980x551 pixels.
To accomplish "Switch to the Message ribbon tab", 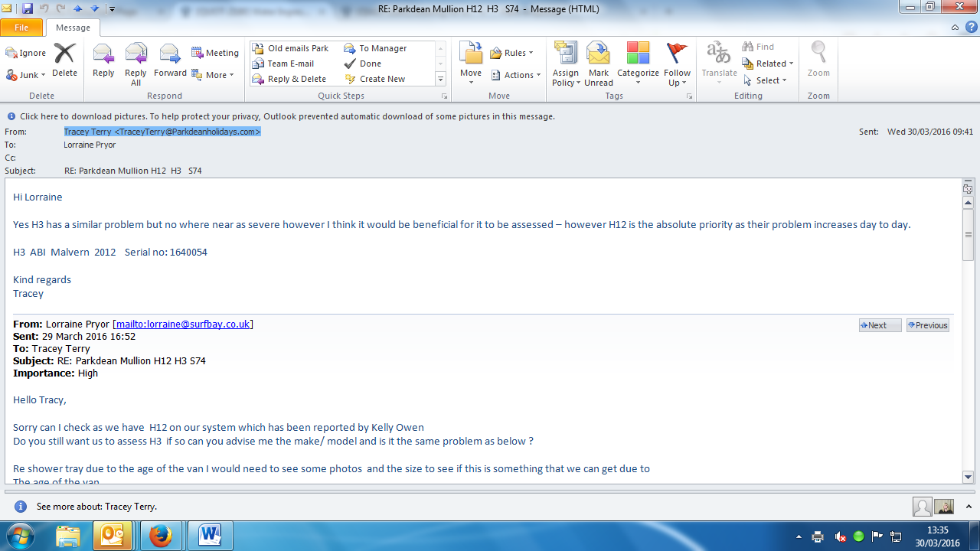I will [73, 28].
